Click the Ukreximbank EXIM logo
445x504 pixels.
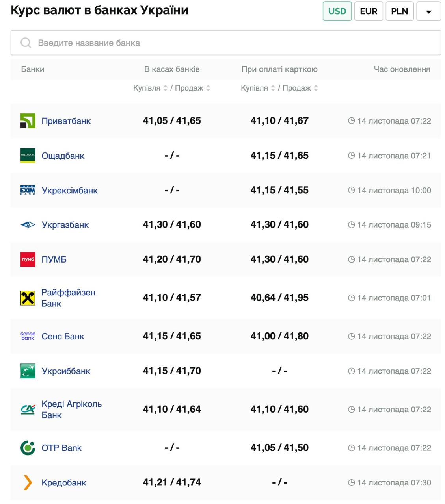28,190
